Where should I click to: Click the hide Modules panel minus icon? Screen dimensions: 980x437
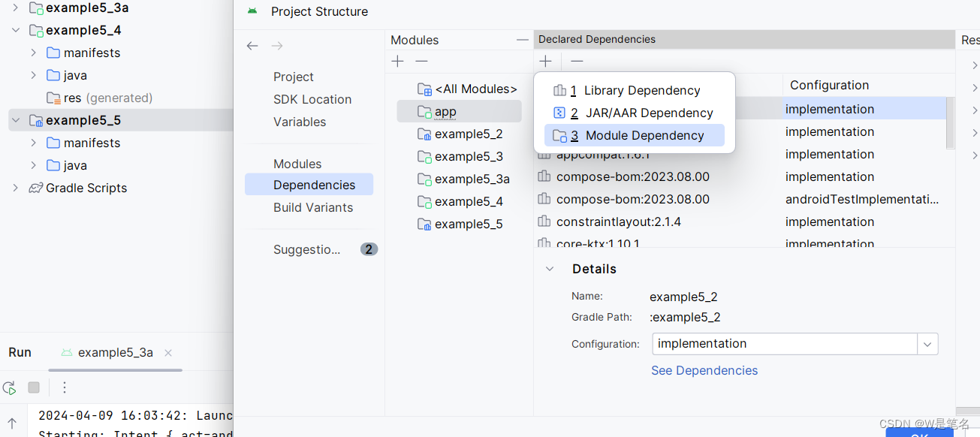[521, 39]
